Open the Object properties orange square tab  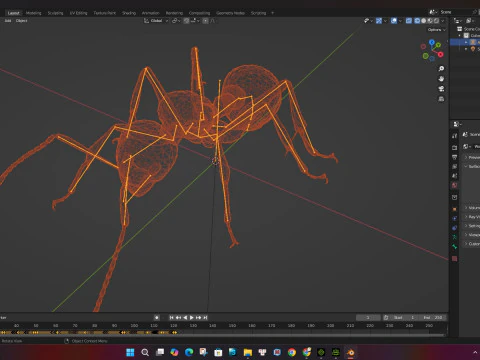pyautogui.click(x=454, y=209)
